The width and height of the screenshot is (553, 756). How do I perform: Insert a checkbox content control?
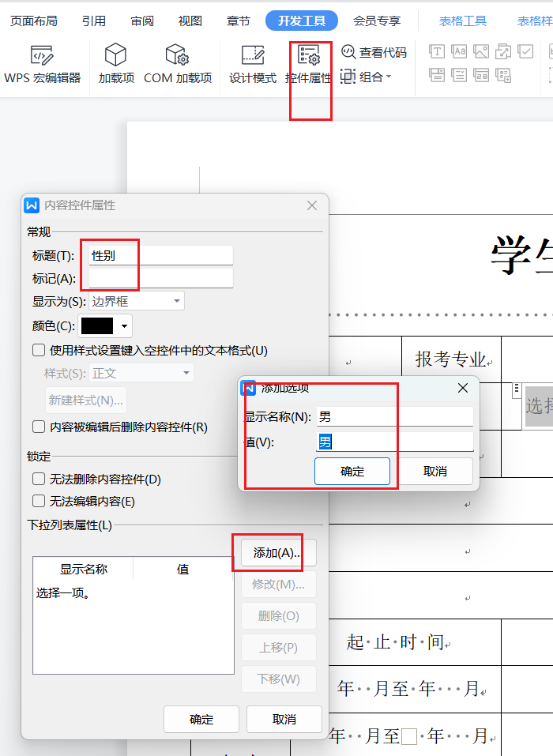[x=525, y=52]
